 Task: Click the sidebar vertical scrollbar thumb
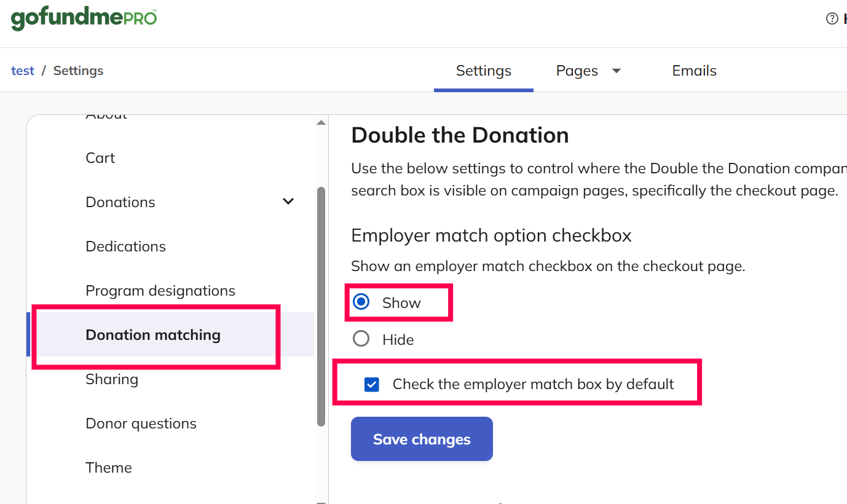click(x=321, y=306)
